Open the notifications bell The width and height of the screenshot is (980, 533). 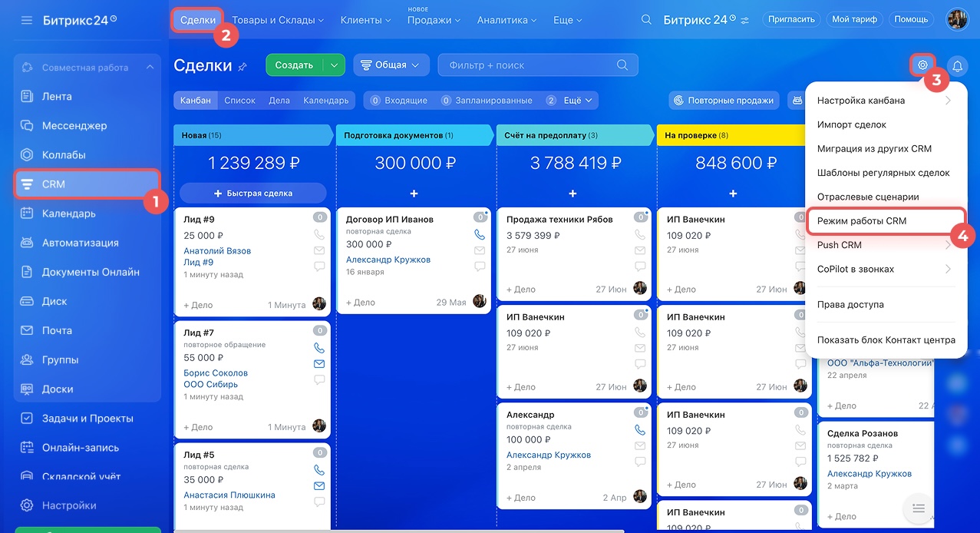click(x=957, y=66)
